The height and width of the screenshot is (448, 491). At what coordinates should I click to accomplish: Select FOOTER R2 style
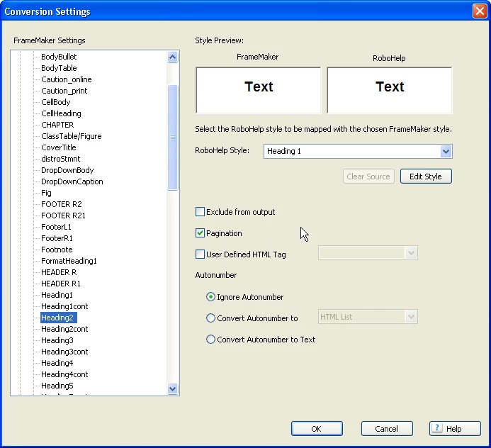coord(62,204)
